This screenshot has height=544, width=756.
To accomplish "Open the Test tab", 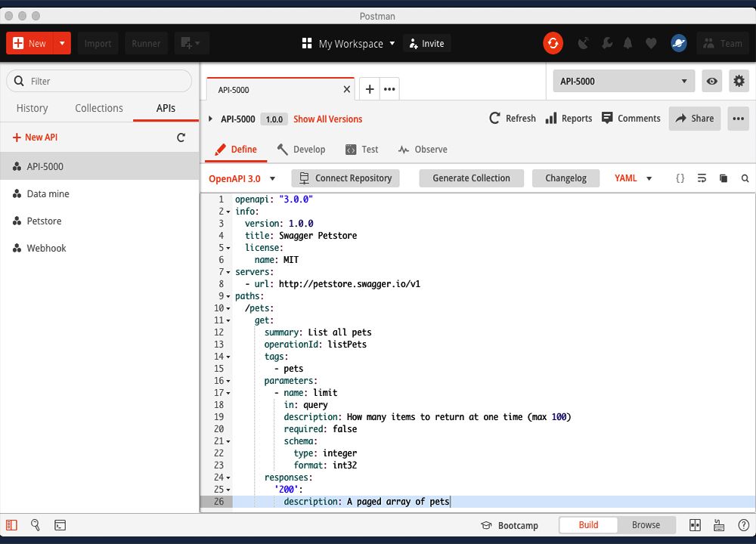I will pos(362,150).
